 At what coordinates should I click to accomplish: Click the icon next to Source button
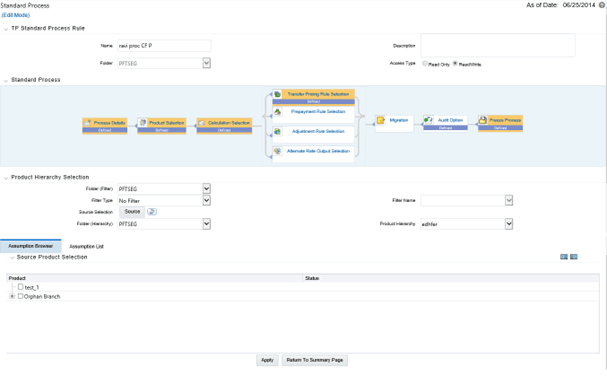(x=152, y=211)
